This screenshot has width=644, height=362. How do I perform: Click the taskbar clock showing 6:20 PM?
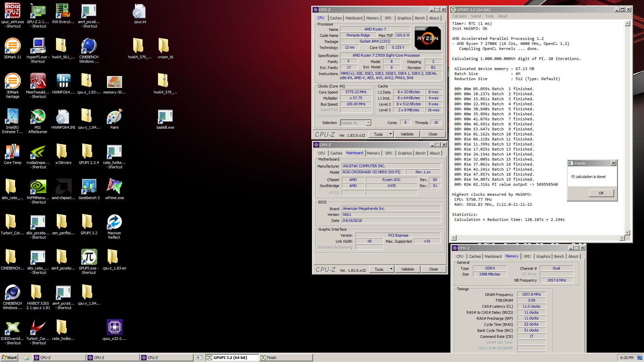point(627,358)
